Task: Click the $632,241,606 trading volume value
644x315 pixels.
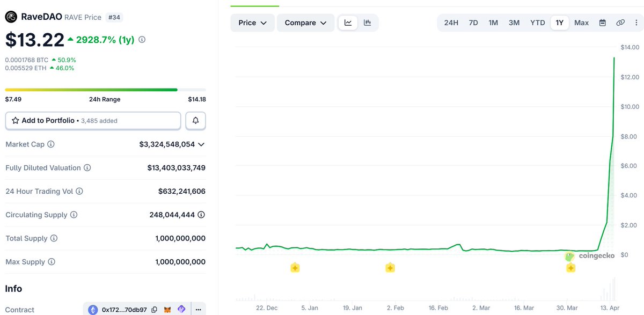Action: [x=182, y=191]
